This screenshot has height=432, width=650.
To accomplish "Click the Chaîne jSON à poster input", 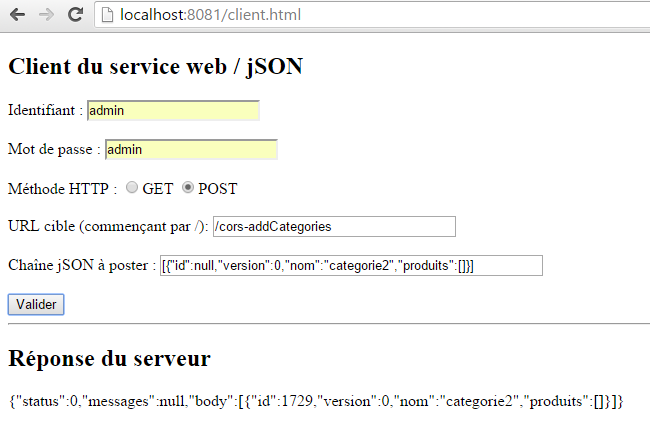I will 350,265.
